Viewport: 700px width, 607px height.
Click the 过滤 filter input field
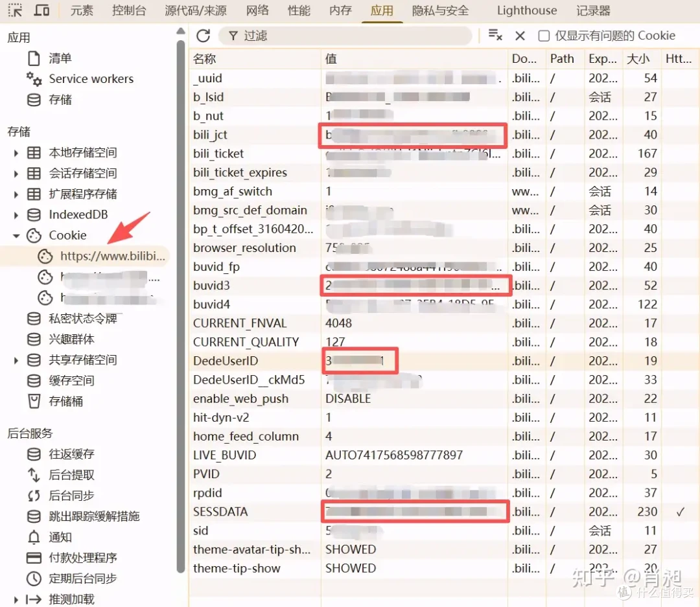(x=345, y=36)
